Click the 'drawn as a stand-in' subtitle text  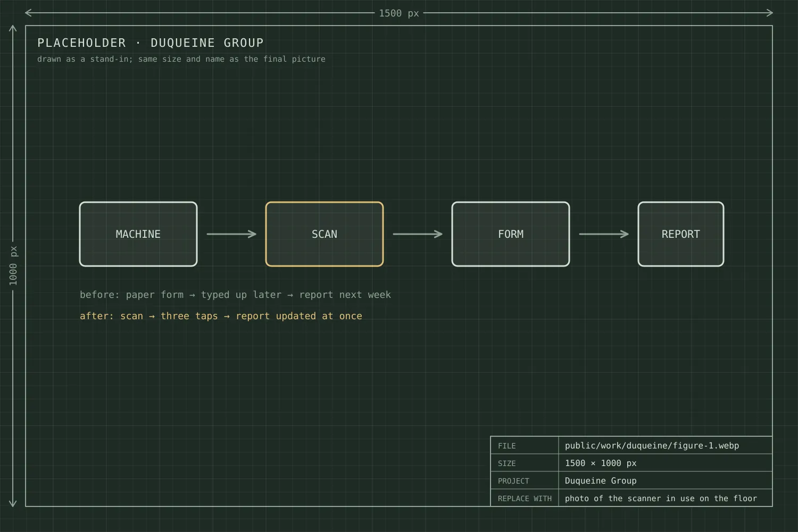click(x=181, y=59)
